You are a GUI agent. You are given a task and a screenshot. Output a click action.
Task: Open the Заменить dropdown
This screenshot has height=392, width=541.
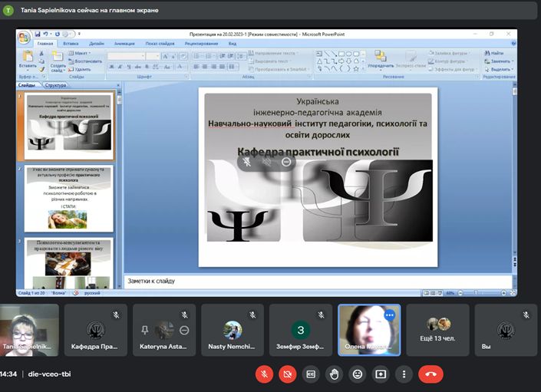click(x=499, y=61)
